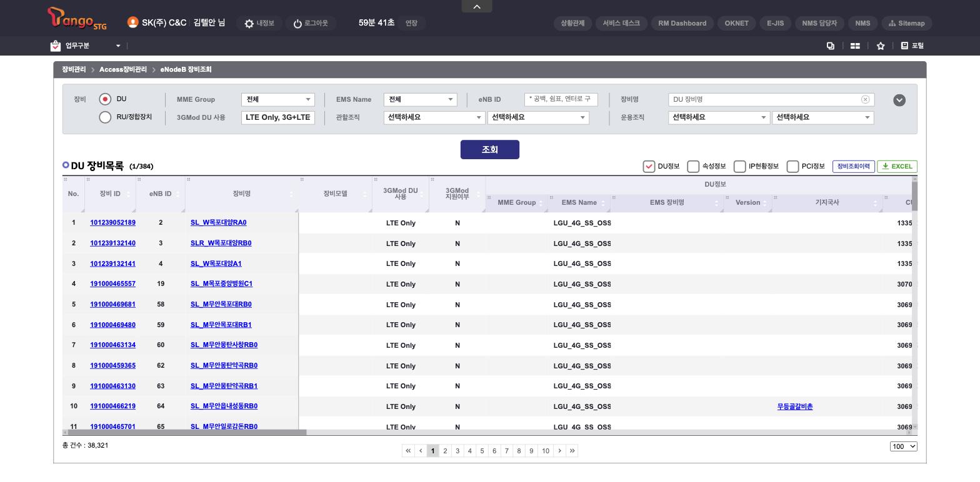Open the MME Group dropdown
The height and width of the screenshot is (482, 980).
click(278, 99)
